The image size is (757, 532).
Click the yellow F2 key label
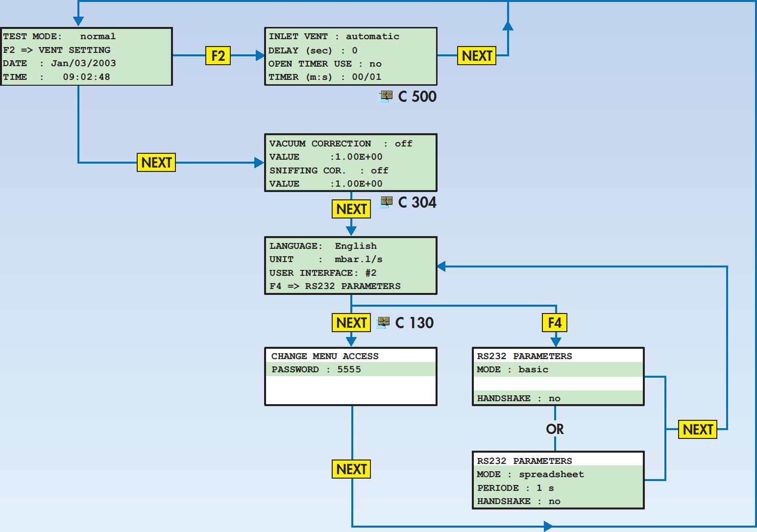(218, 56)
